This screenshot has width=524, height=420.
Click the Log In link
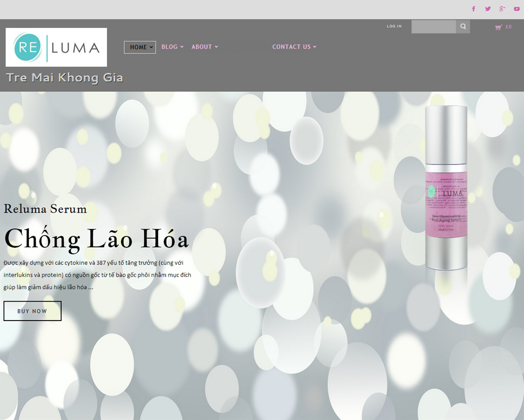(394, 26)
